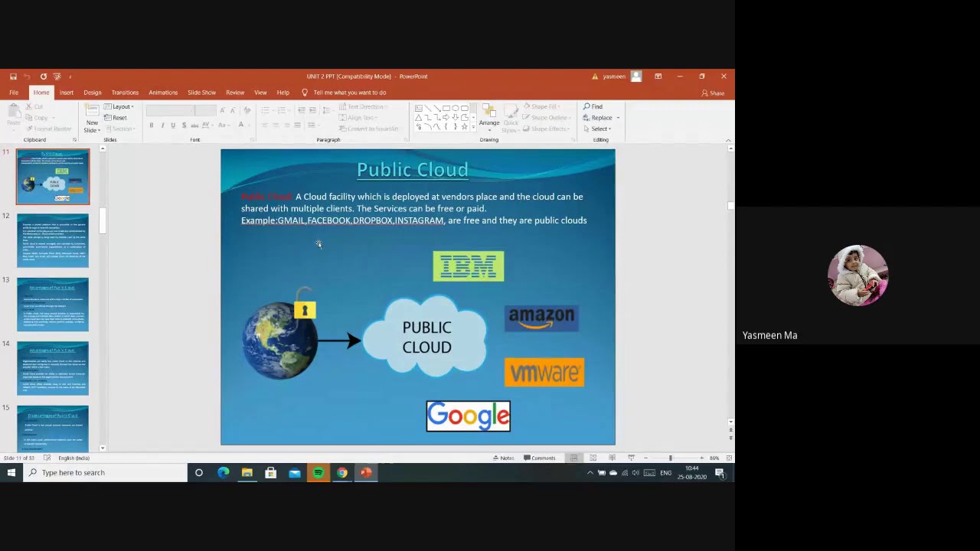Open the Windows Start menu
This screenshot has height=551, width=980.
(11, 473)
